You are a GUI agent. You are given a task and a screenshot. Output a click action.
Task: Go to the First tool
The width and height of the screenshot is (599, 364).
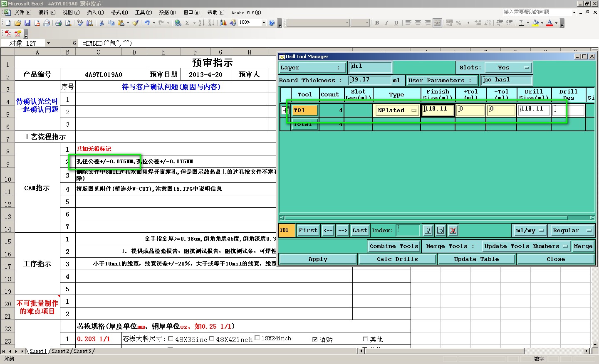tap(308, 230)
